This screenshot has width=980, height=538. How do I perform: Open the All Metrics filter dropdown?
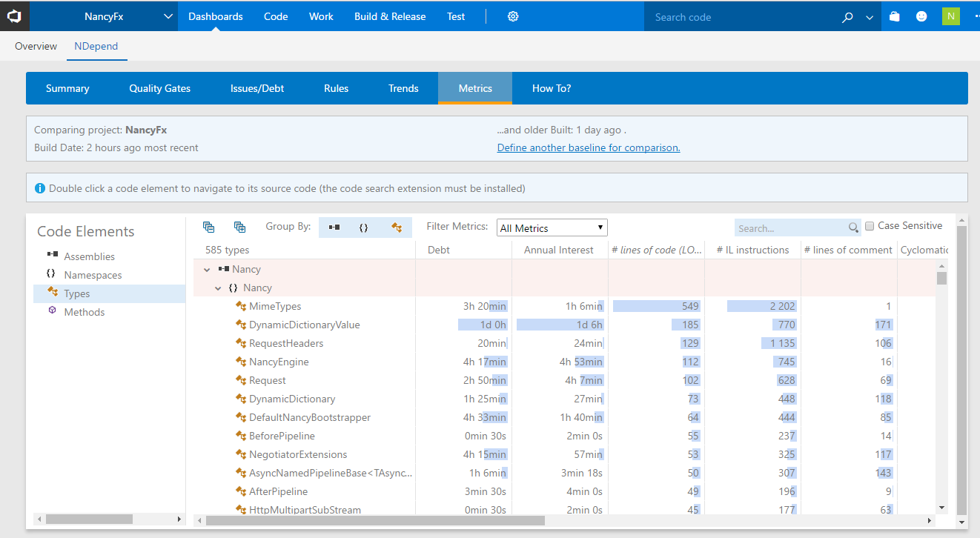point(552,227)
